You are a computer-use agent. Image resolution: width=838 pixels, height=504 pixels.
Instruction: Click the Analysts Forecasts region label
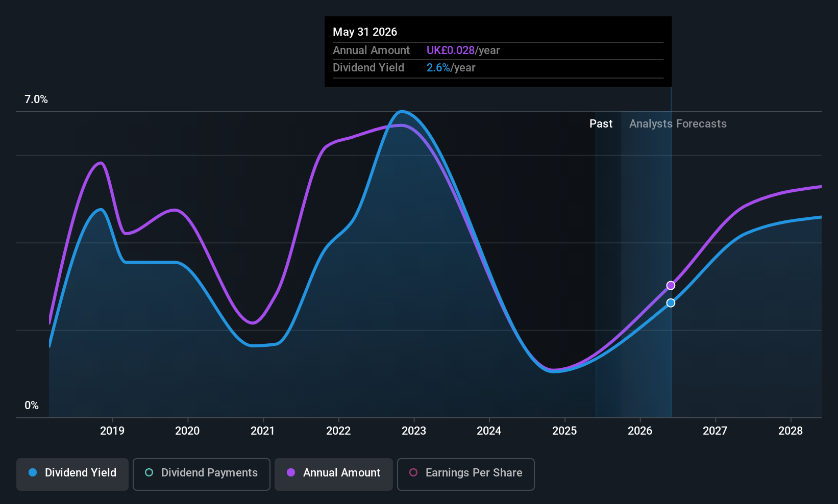point(678,124)
